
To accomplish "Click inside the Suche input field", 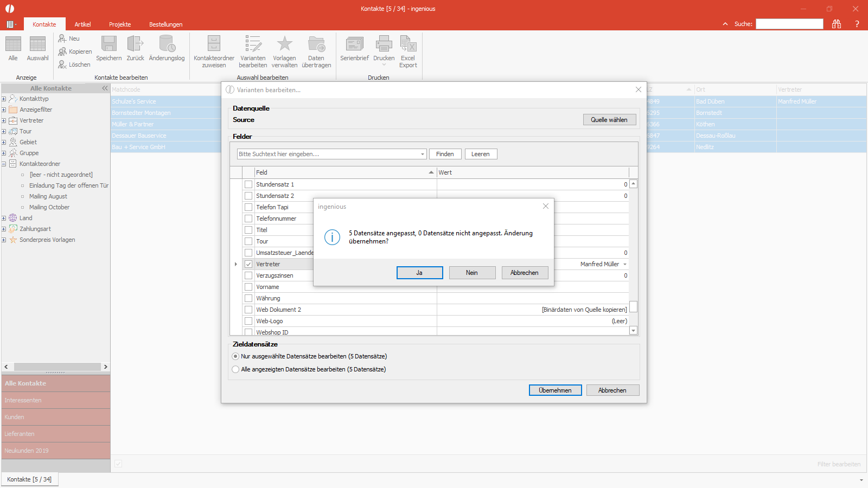I will click(x=789, y=24).
